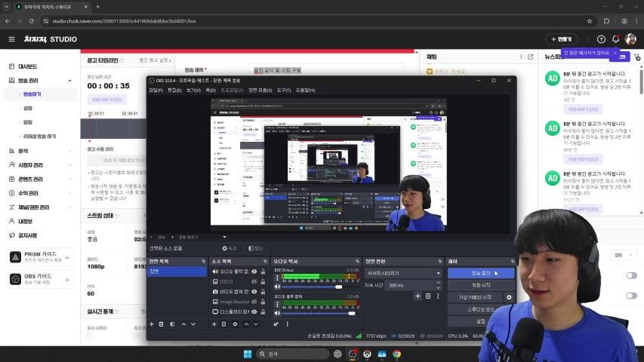Viewport: 644px width, 362px height.
Task: Open the OBS 도구(T) menu
Action: pos(284,90)
